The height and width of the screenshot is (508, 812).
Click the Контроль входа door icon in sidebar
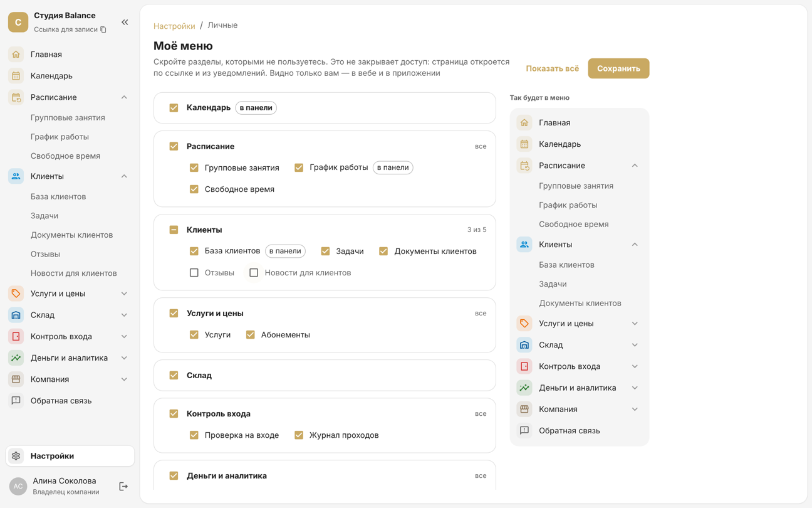[16, 336]
